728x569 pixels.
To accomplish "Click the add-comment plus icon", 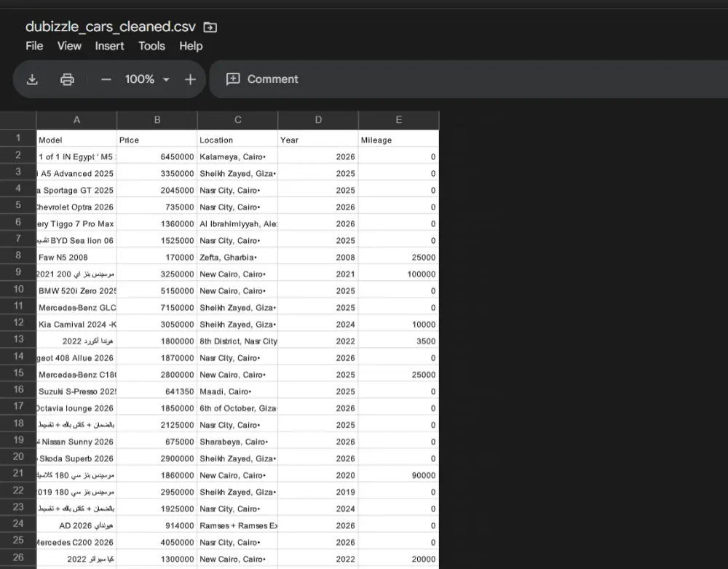I will tap(233, 79).
